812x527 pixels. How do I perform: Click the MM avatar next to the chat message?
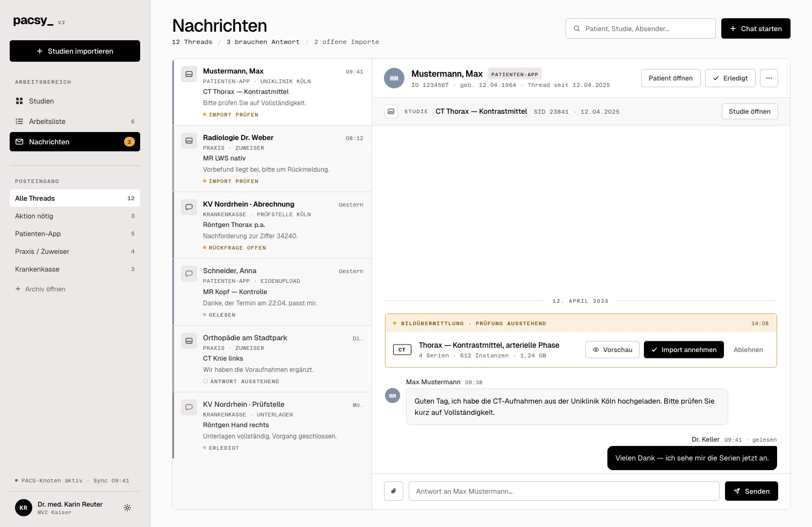(x=393, y=396)
